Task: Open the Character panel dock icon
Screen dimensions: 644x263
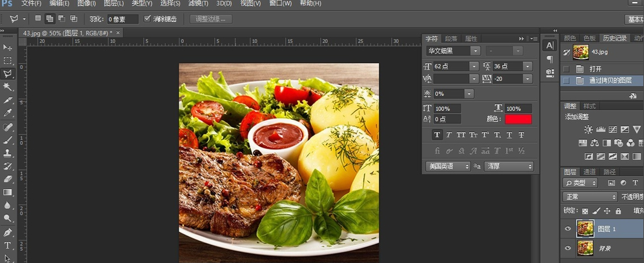Action: click(x=550, y=46)
